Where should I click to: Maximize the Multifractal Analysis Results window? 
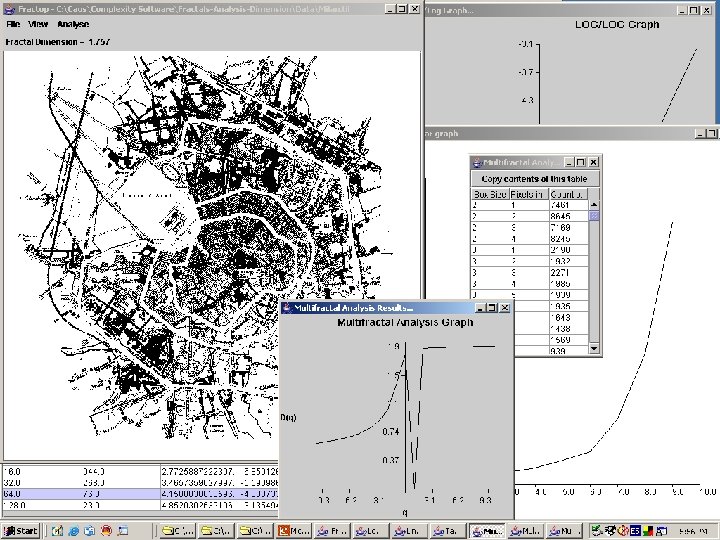click(x=490, y=308)
